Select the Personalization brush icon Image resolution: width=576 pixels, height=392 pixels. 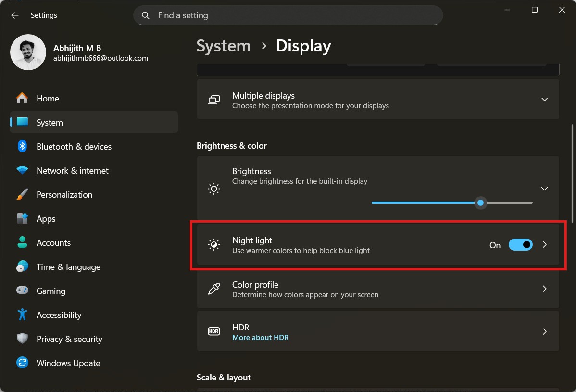point(22,194)
